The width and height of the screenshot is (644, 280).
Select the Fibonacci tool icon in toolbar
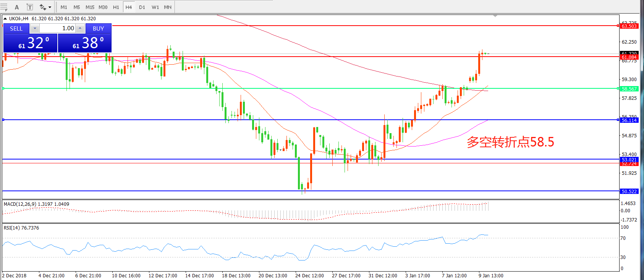click(x=4, y=7)
